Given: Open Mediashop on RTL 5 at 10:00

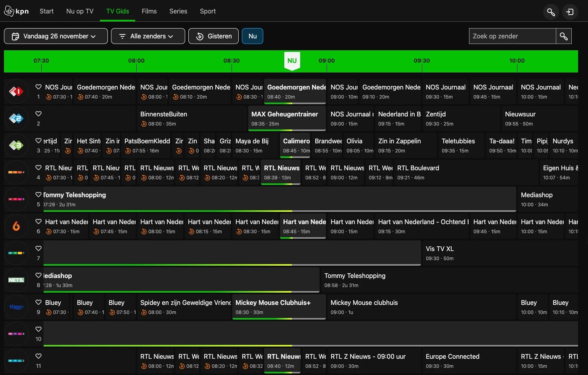Looking at the screenshot, I should pyautogui.click(x=548, y=199).
